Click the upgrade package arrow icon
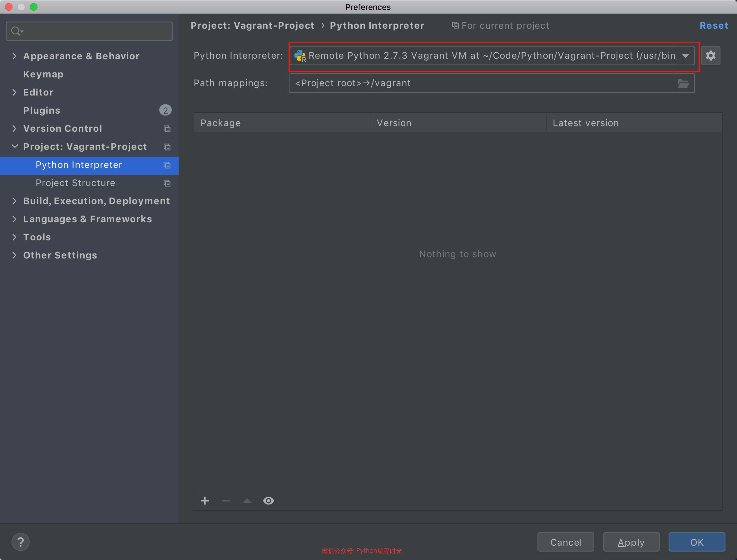 tap(247, 501)
